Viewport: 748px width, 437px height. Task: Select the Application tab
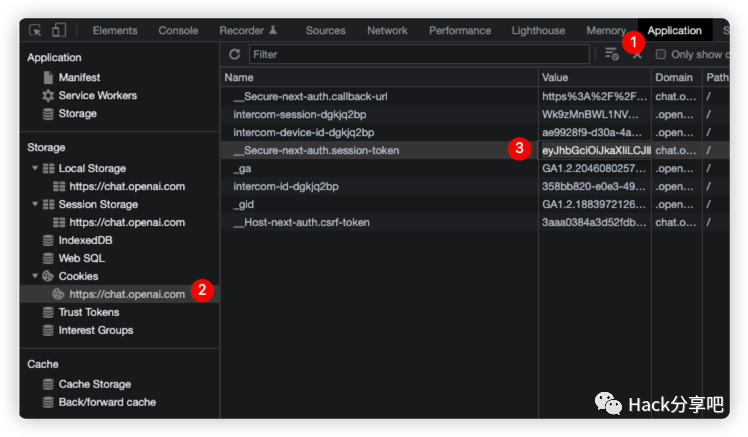(x=675, y=31)
